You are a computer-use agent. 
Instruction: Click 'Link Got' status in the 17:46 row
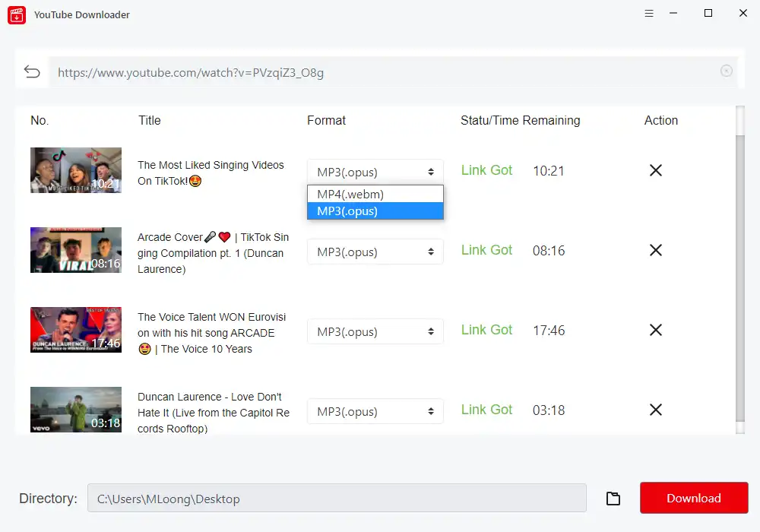pos(486,330)
